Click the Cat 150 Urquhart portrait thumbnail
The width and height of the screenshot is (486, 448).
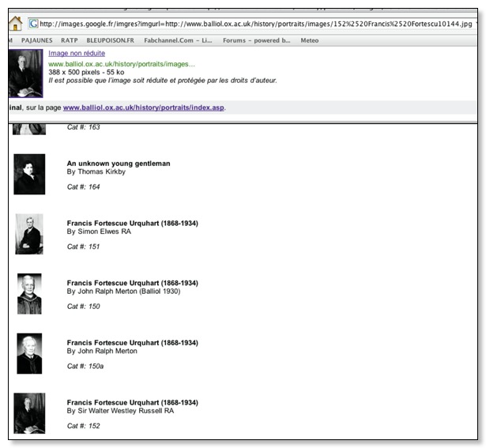[29, 294]
